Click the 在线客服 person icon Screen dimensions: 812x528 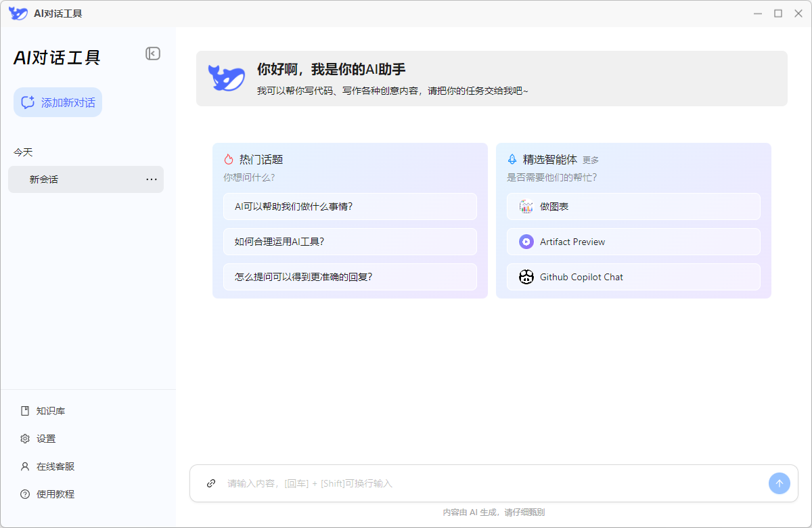(x=25, y=466)
